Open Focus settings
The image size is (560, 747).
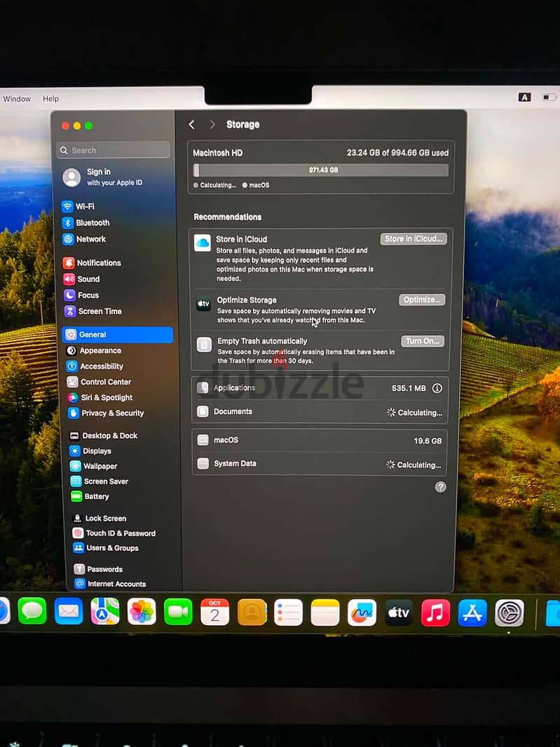82,295
